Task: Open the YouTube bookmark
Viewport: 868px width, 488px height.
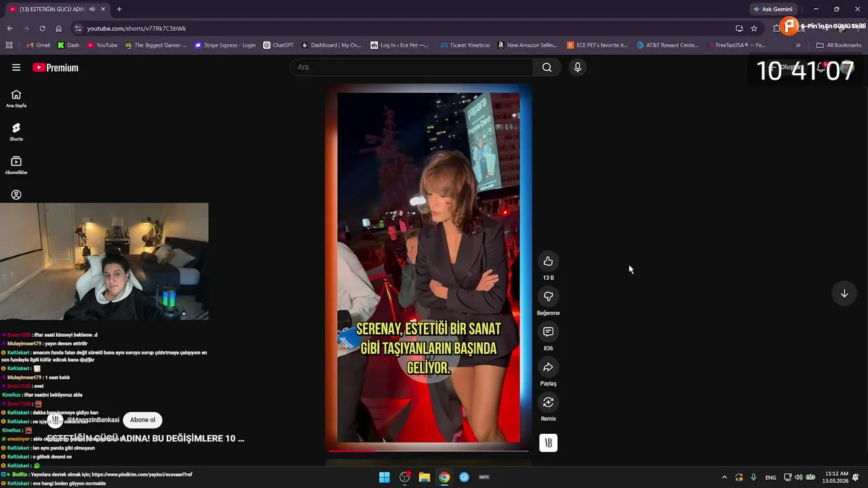Action: click(102, 45)
